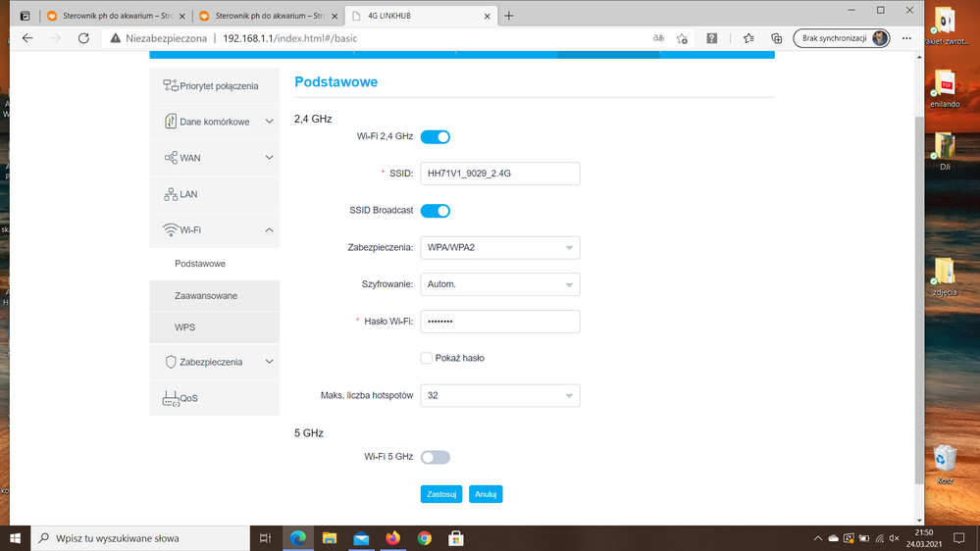Expand Maks. liczba hotspotów dropdown
980x551 pixels.
[x=499, y=396]
